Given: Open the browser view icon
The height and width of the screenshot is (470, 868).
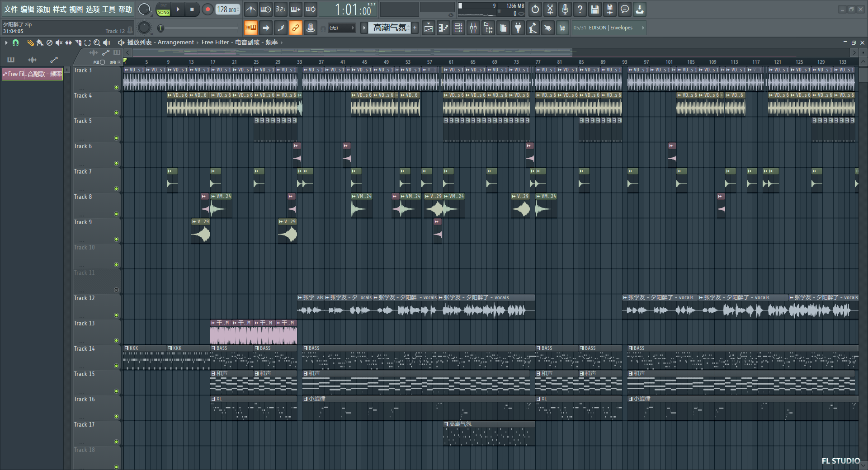Looking at the screenshot, I should coord(488,28).
